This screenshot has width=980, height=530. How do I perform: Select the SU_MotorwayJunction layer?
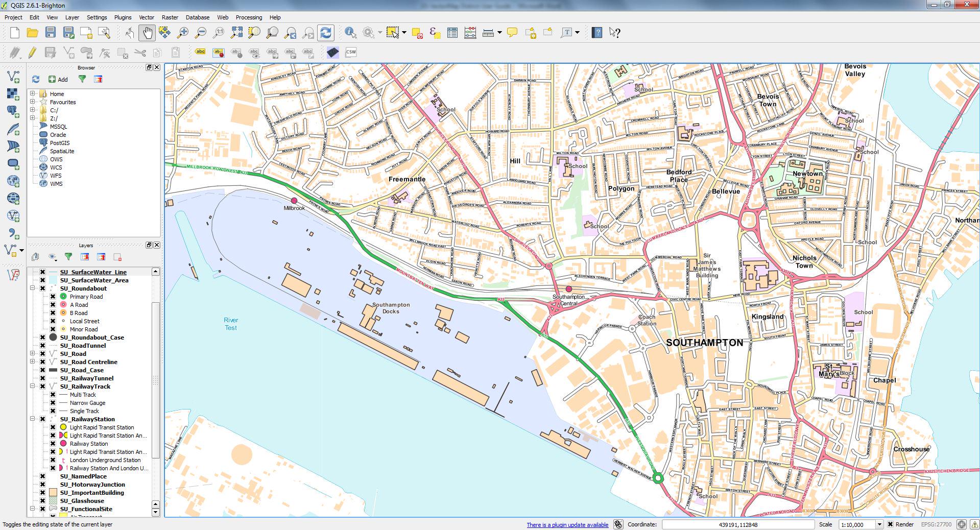coord(92,485)
